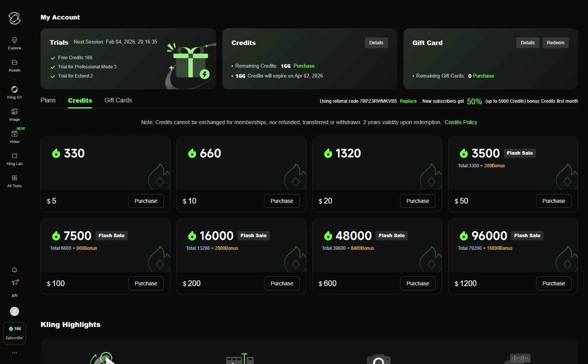Click the flame icon beside 16000 credits

(192, 236)
